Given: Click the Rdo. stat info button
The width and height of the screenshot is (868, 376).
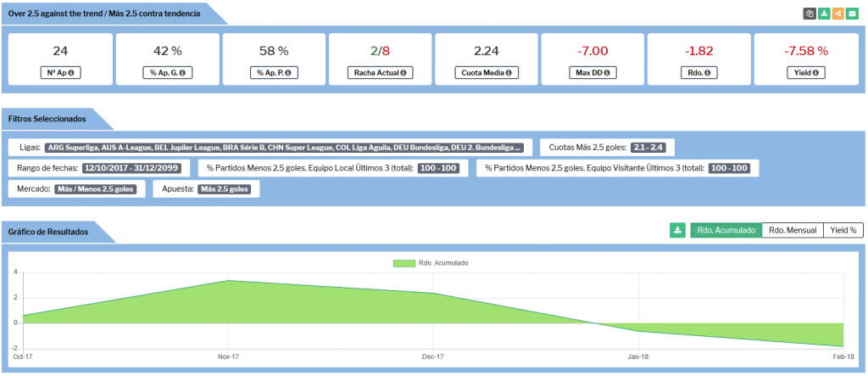Looking at the screenshot, I should 699,73.
